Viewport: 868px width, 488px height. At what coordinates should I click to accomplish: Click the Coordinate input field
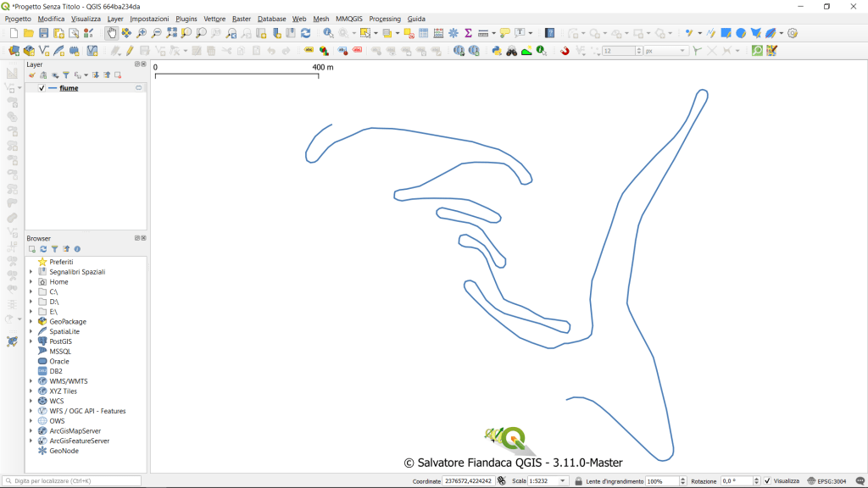(x=467, y=481)
